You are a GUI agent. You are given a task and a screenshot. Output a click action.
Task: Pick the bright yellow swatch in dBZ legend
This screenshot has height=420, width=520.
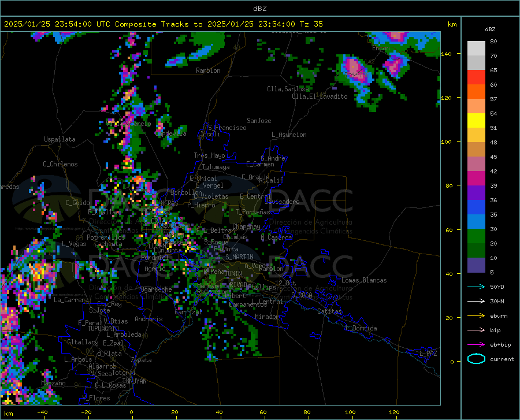[x=476, y=121]
